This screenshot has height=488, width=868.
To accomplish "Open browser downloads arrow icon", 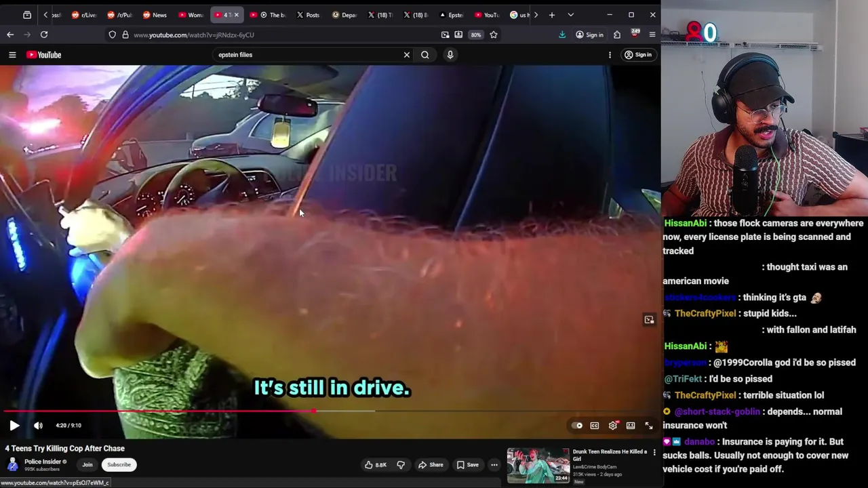I will tap(562, 35).
